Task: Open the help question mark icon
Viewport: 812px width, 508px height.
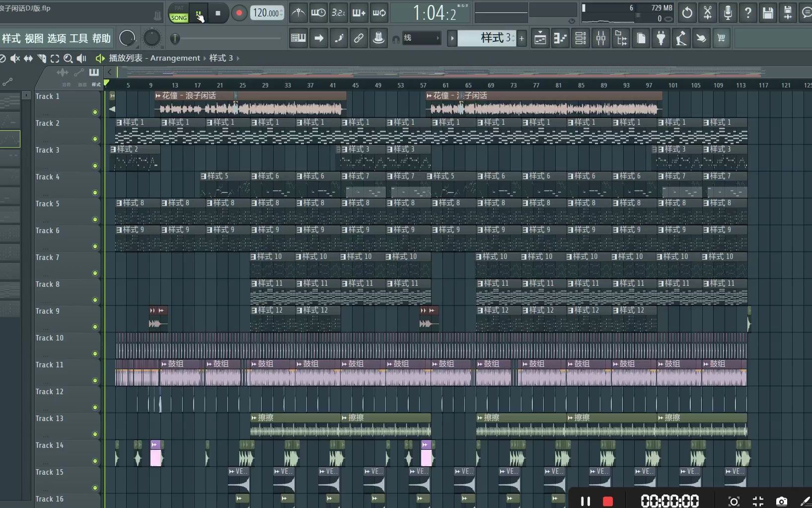Action: [748, 13]
